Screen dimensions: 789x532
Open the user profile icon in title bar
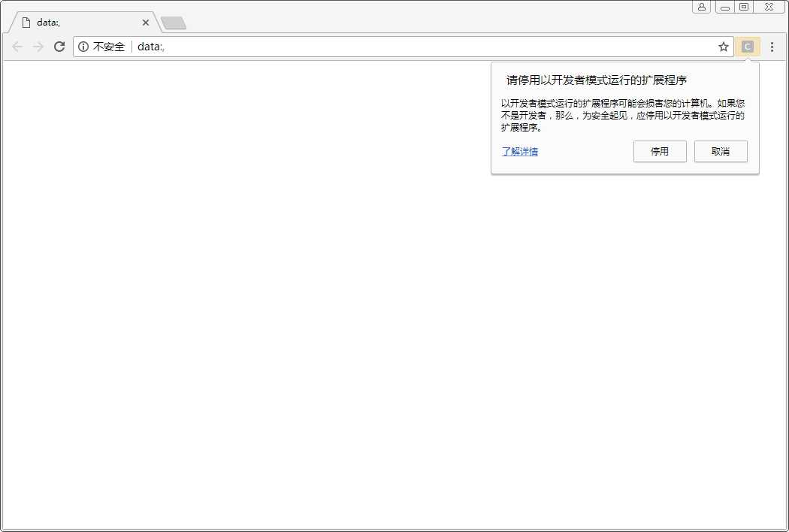click(x=701, y=7)
